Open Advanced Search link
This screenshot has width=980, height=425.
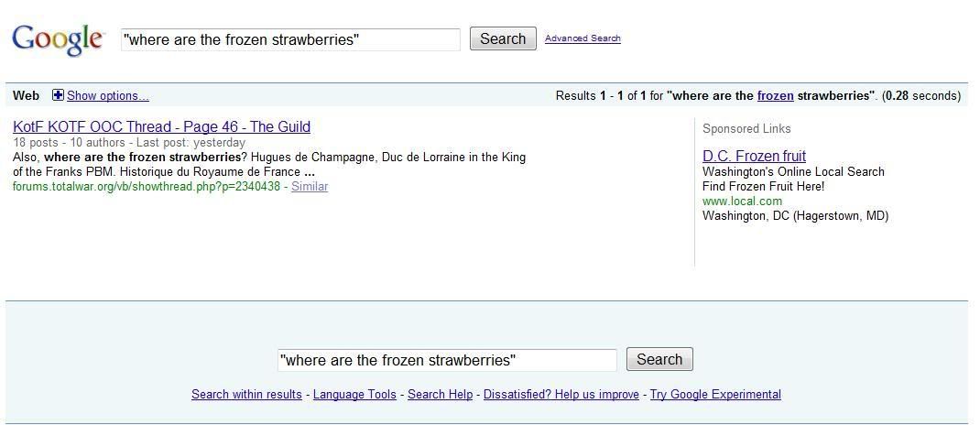pyautogui.click(x=583, y=38)
